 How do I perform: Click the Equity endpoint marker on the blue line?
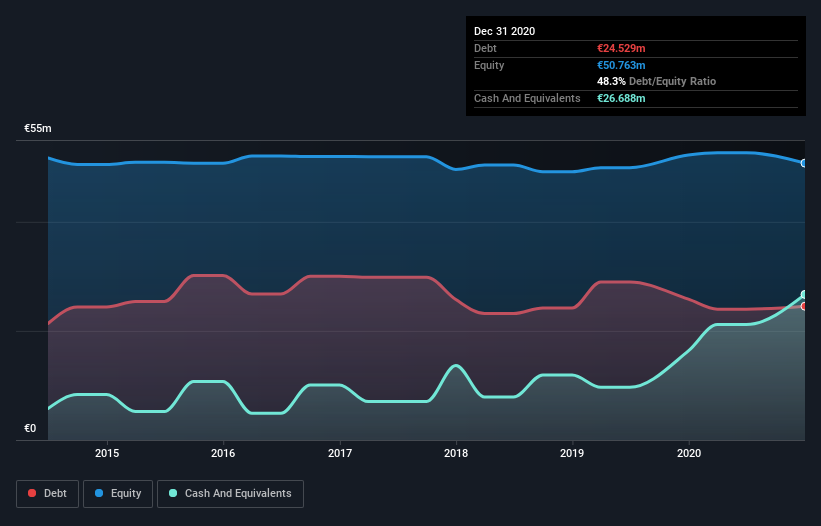tap(804, 163)
